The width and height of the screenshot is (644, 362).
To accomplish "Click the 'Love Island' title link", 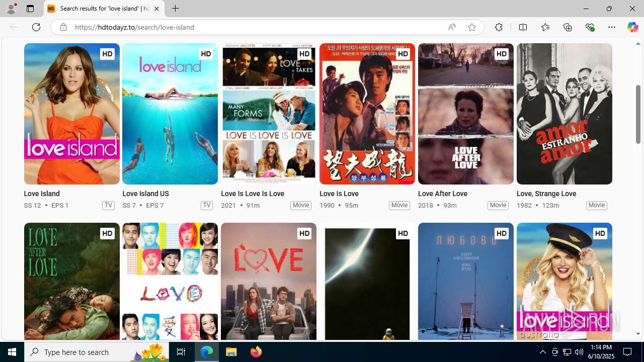I will point(42,194).
